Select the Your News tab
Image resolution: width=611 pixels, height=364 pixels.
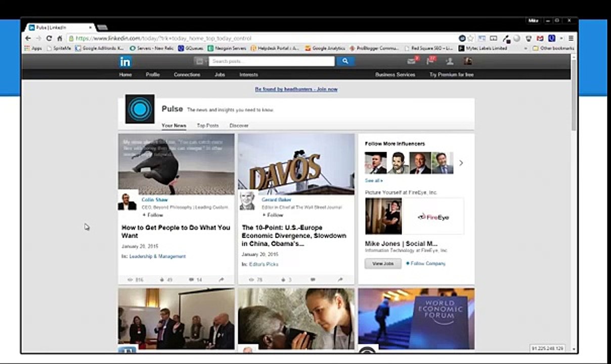coord(174,125)
